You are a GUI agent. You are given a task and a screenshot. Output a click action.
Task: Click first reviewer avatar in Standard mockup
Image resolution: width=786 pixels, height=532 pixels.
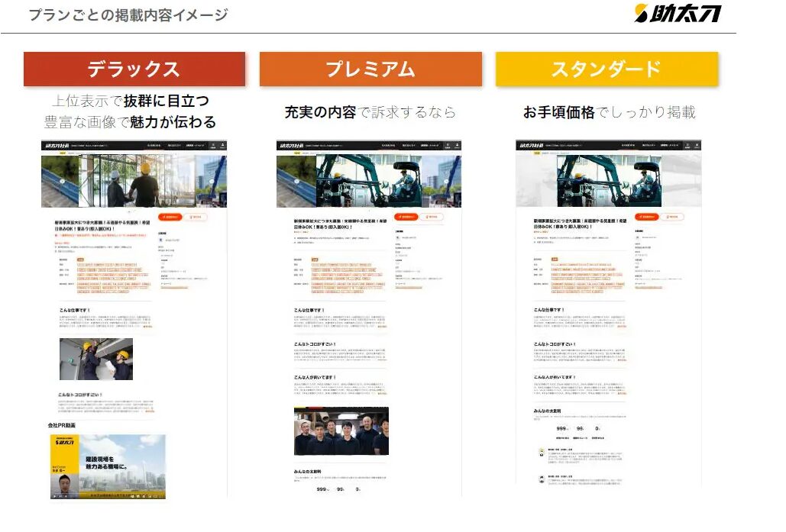(x=542, y=453)
